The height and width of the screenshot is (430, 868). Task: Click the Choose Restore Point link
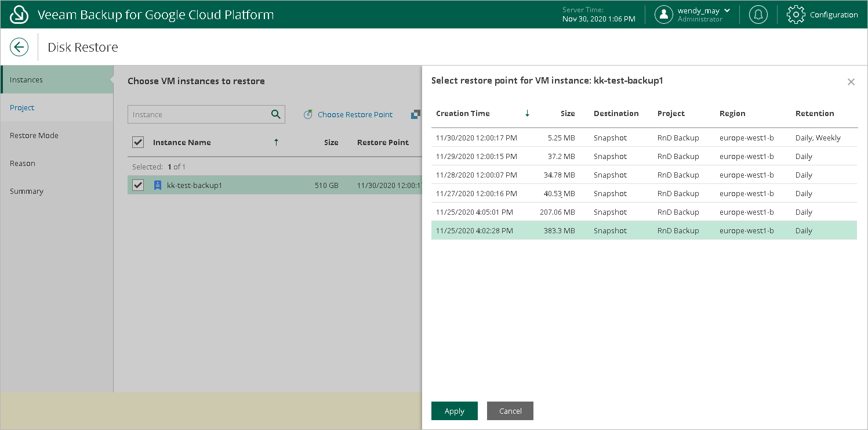pyautogui.click(x=348, y=114)
